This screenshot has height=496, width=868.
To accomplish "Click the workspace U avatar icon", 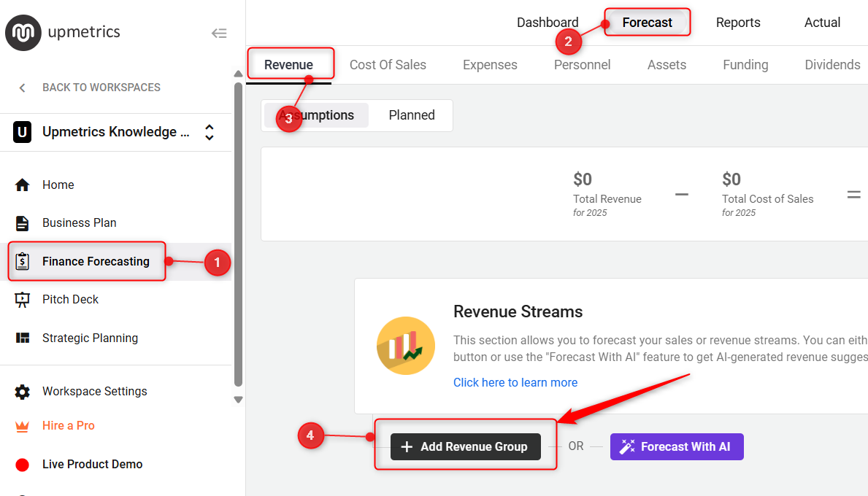I will click(22, 132).
